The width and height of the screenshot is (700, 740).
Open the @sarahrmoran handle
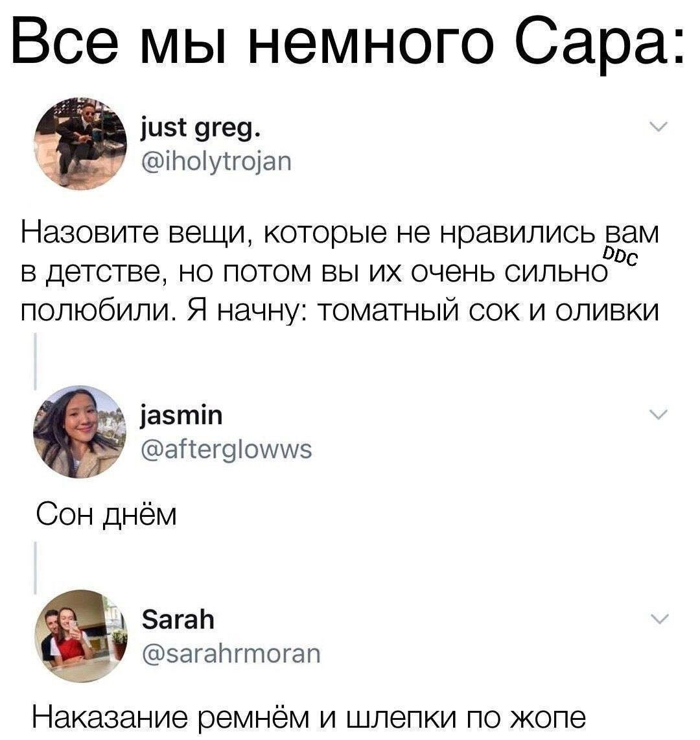tap(231, 654)
